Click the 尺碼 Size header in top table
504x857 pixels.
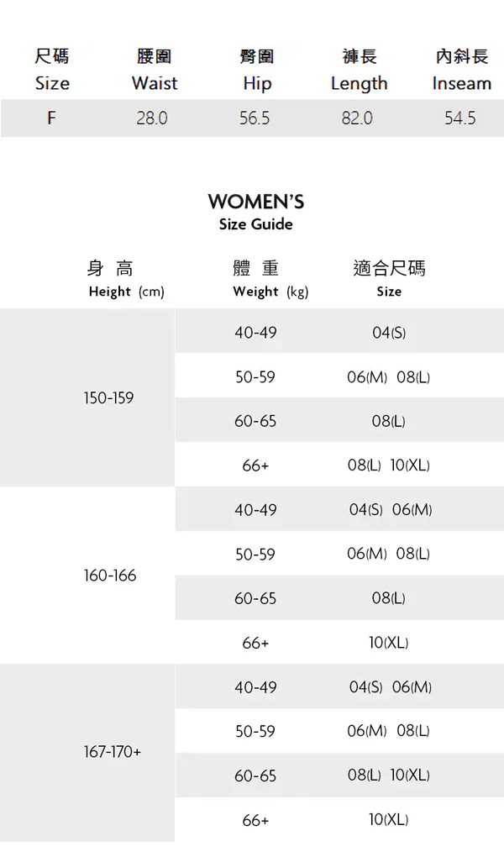(x=52, y=71)
